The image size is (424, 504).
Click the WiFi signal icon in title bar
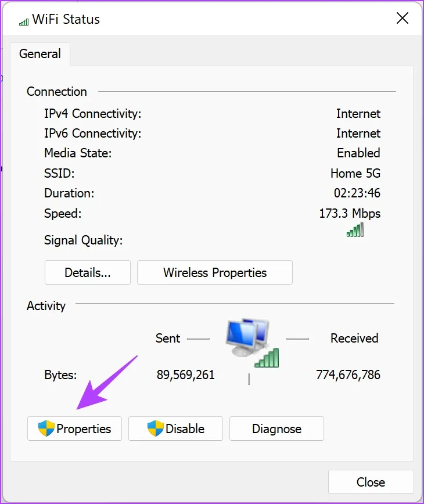(x=24, y=21)
